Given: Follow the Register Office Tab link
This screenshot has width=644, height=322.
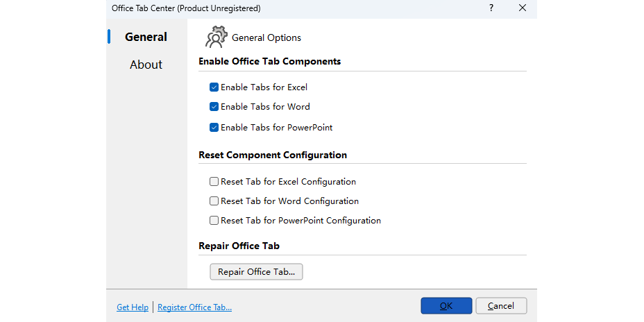Looking at the screenshot, I should coord(194,307).
